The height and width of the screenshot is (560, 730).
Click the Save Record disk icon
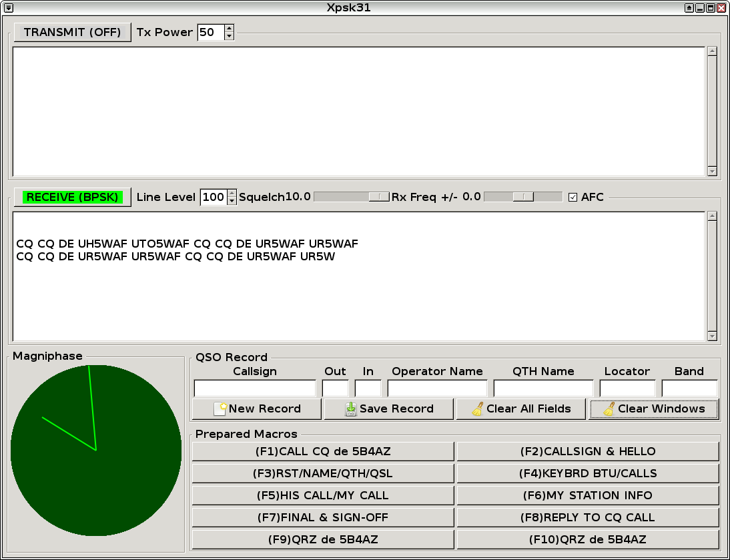pyautogui.click(x=350, y=408)
